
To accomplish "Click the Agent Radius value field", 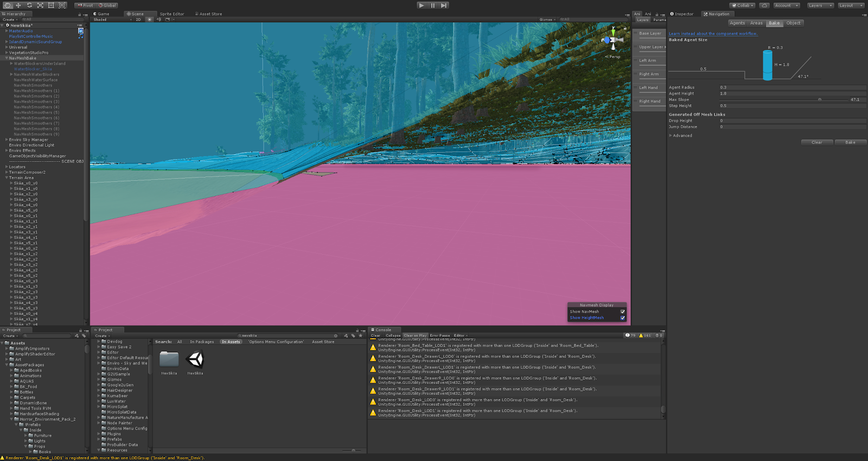I will pyautogui.click(x=793, y=87).
